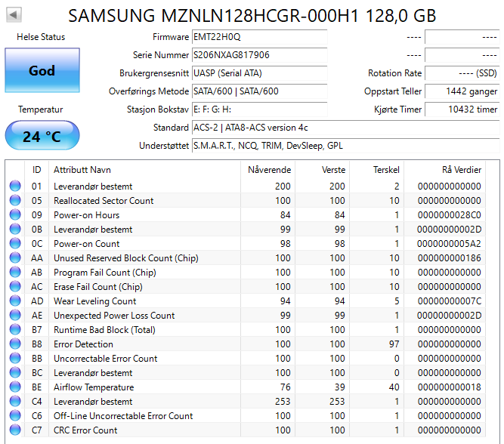The width and height of the screenshot is (504, 444).
Task: Click the 24 °C temperature indicator
Action: 42,137
